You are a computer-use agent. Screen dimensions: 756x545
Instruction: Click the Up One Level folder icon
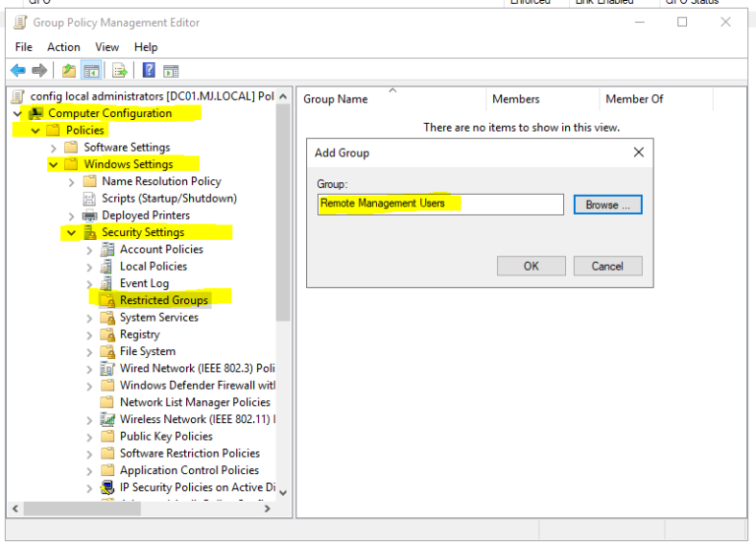(x=68, y=70)
